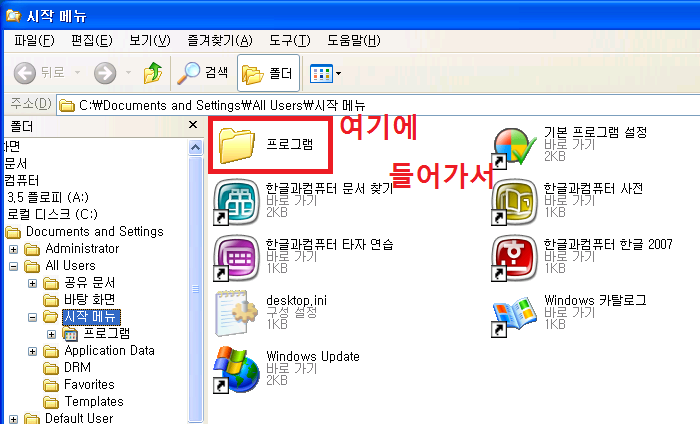The width and height of the screenshot is (700, 424).
Task: Open the 즐겨찾기(A) menu
Action: pyautogui.click(x=220, y=41)
